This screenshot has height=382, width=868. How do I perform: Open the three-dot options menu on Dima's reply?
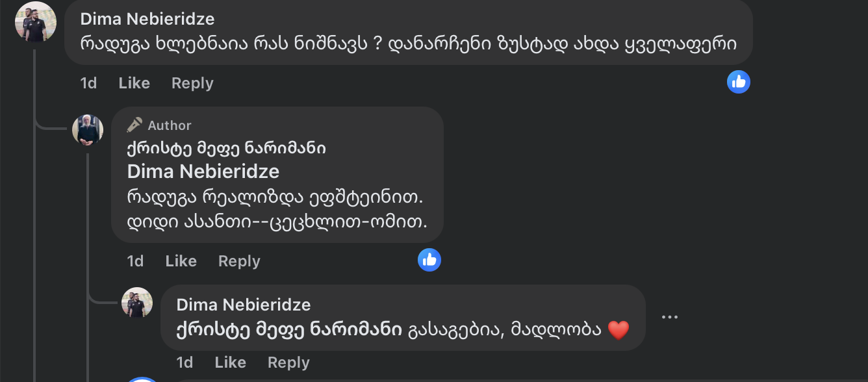coord(670,316)
